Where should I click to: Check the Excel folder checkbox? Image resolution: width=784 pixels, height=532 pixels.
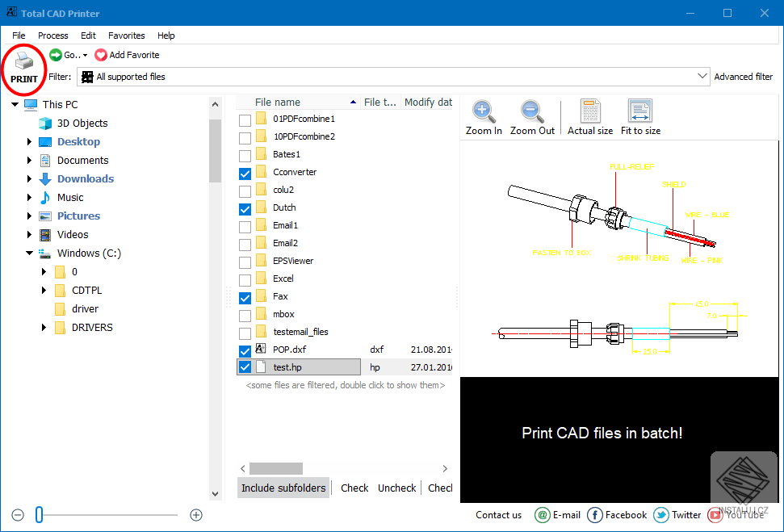tap(245, 280)
